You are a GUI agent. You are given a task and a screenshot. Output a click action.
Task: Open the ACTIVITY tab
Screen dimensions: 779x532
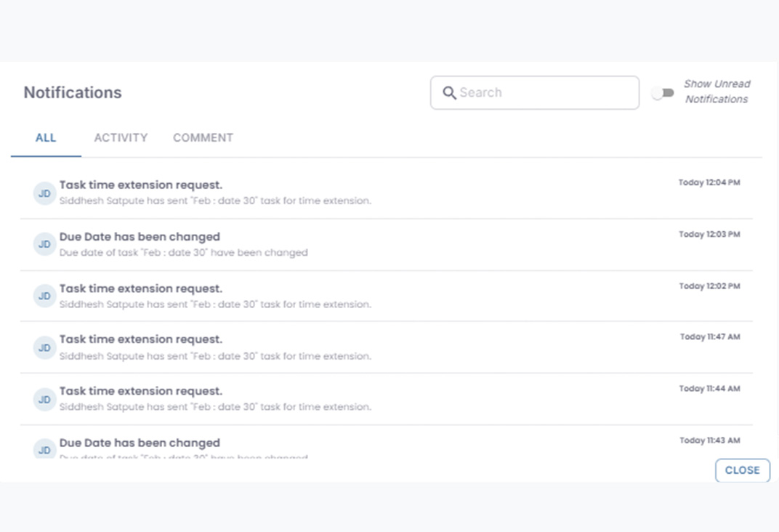[121, 137]
